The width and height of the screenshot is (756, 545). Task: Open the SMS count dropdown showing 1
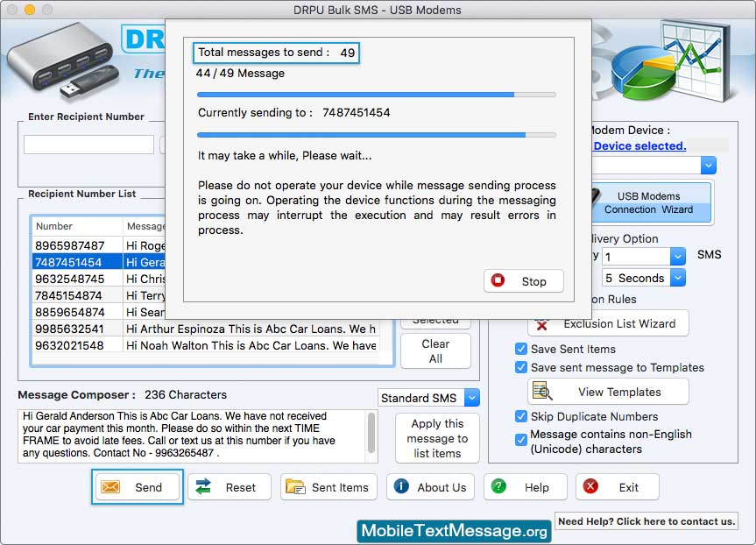pos(677,256)
